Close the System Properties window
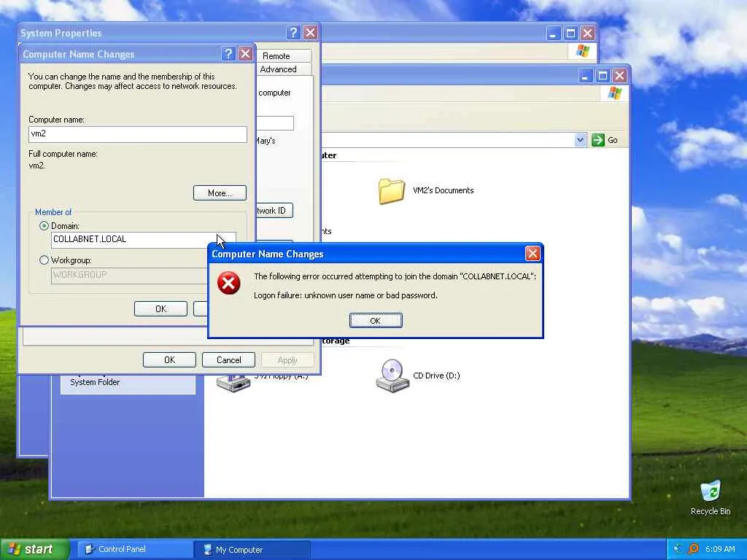Screen dimensions: 747x560 tap(310, 32)
